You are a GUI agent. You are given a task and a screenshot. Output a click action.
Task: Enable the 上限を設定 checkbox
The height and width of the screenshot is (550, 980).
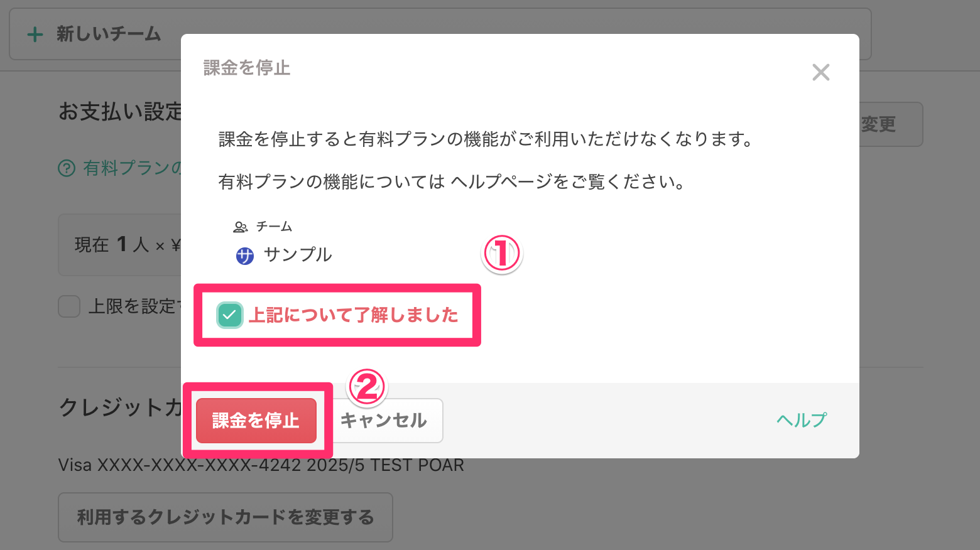69,307
